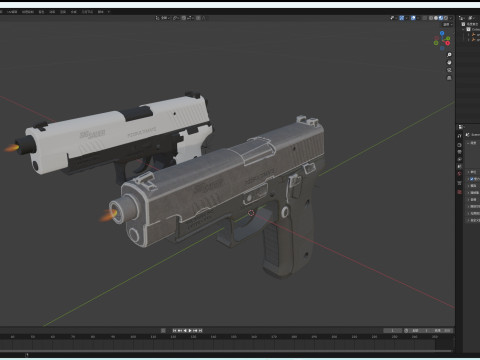
Task: Toggle the snap magnet button
Action: [x=184, y=18]
